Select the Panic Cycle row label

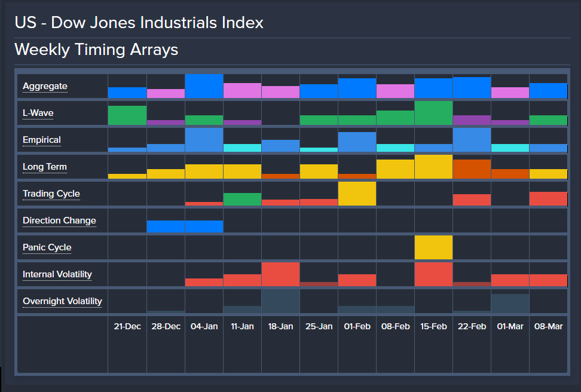(x=47, y=247)
